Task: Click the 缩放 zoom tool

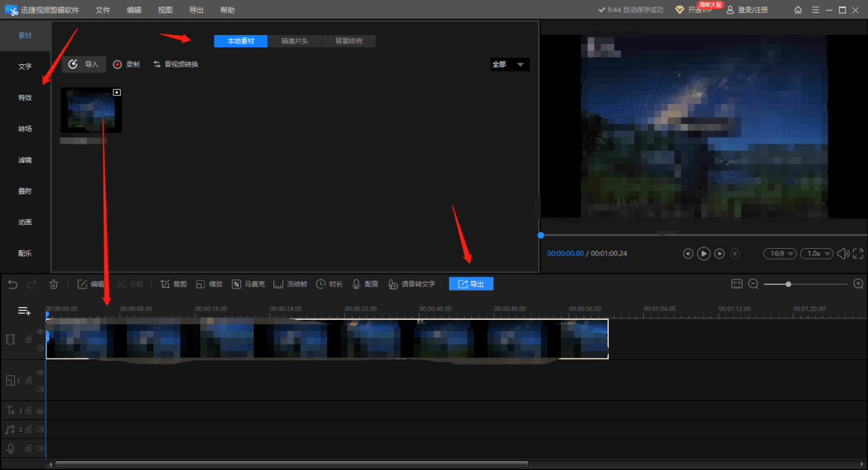Action: (209, 284)
